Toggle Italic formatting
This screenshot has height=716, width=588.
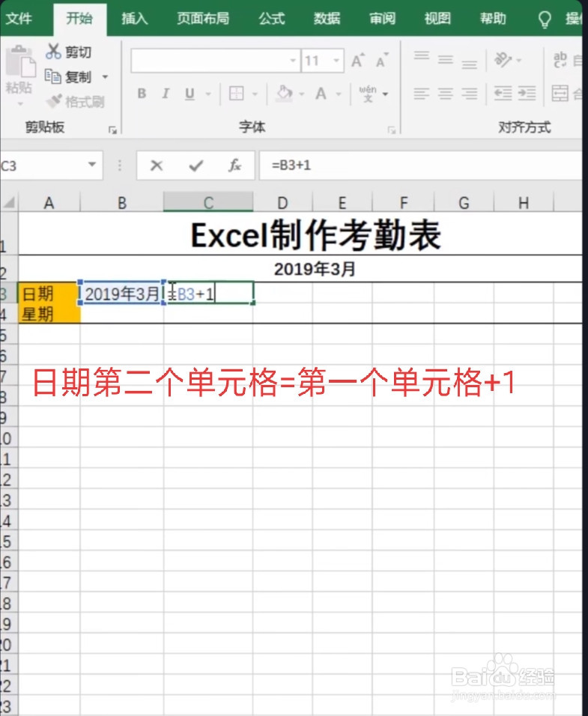pyautogui.click(x=166, y=94)
